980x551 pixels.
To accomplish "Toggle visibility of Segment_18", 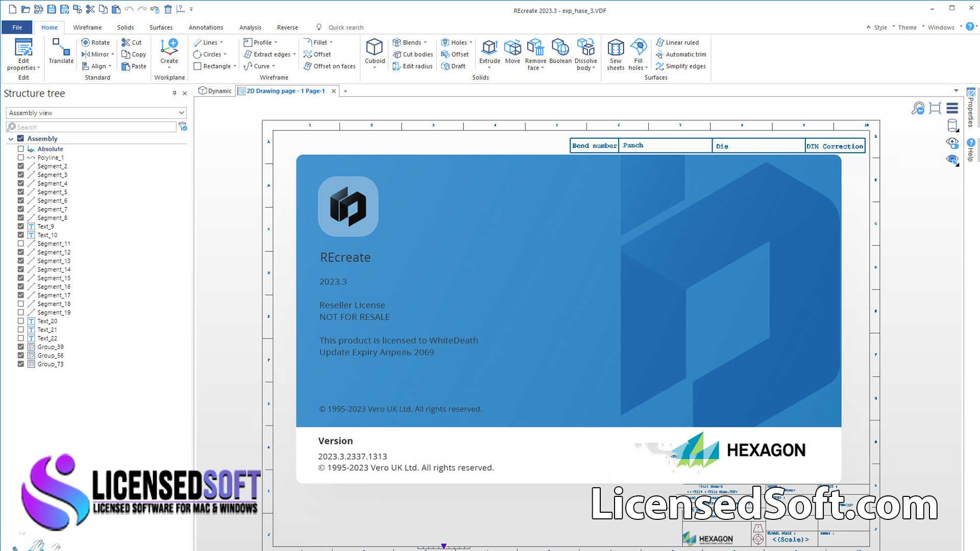I will (20, 304).
